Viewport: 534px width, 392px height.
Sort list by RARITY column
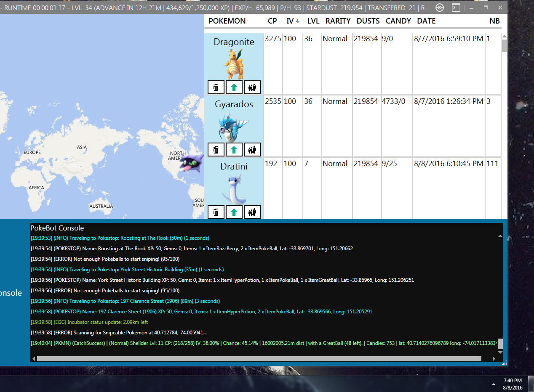click(338, 21)
